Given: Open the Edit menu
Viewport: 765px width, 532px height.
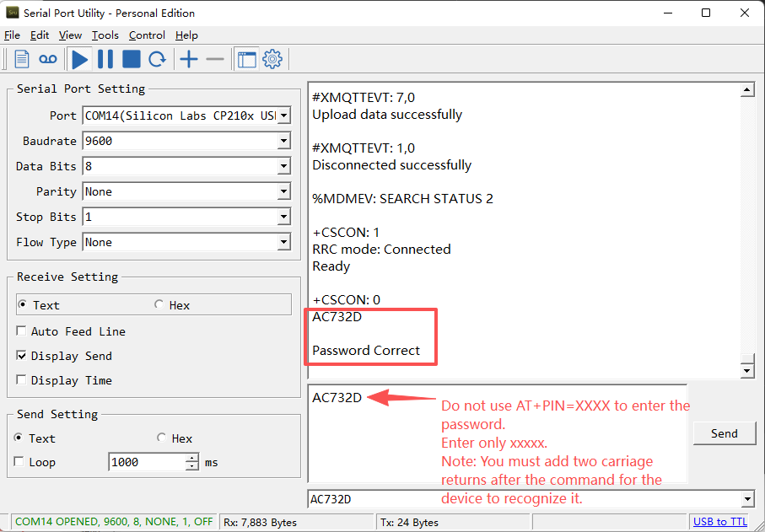Looking at the screenshot, I should [x=40, y=35].
